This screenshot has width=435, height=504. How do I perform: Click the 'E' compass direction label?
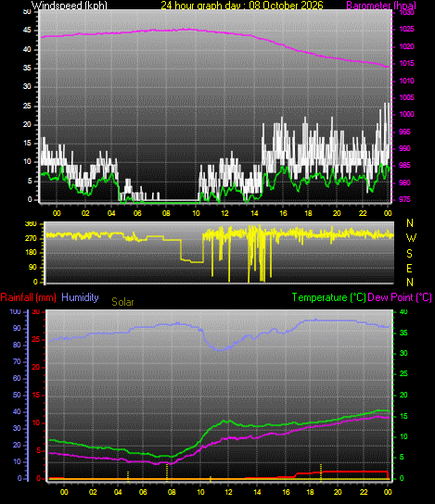coord(410,268)
